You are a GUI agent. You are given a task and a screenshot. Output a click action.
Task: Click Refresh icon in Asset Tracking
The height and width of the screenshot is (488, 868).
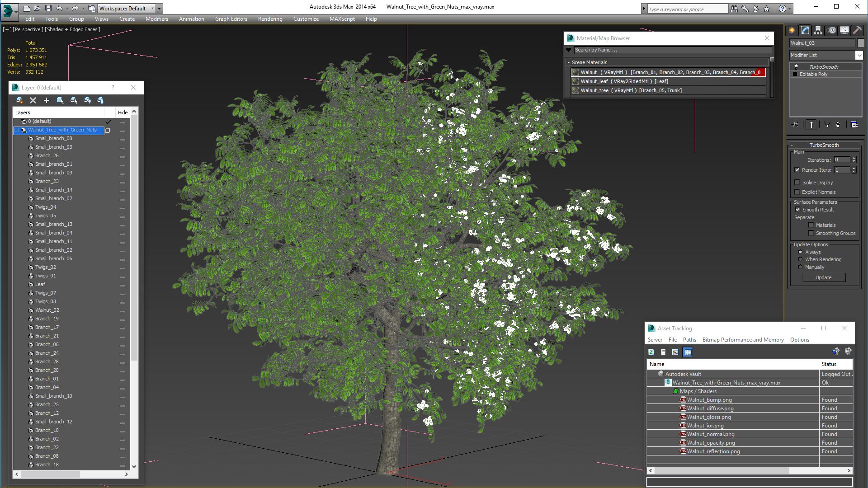(x=651, y=352)
